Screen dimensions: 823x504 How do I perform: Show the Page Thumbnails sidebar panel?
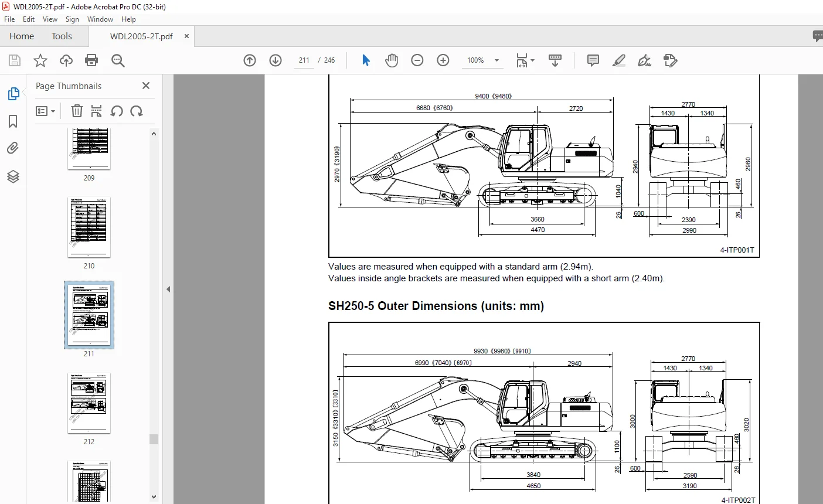tap(13, 94)
